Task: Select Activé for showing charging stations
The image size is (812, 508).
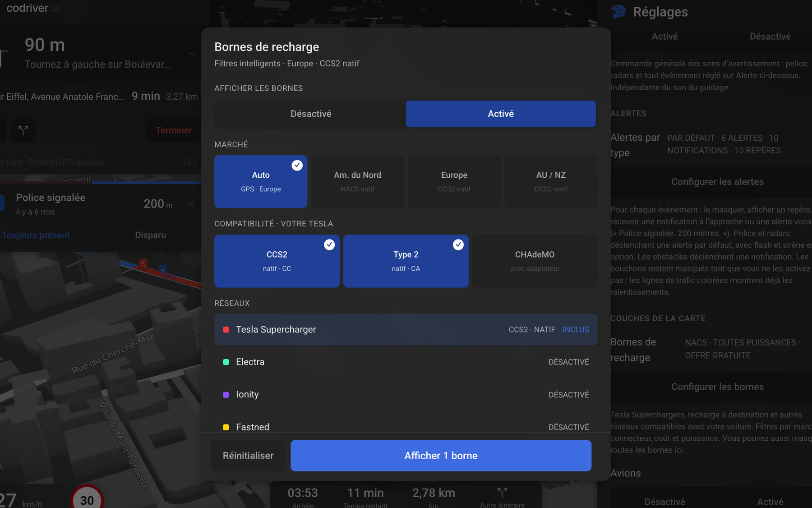Action: (x=501, y=114)
